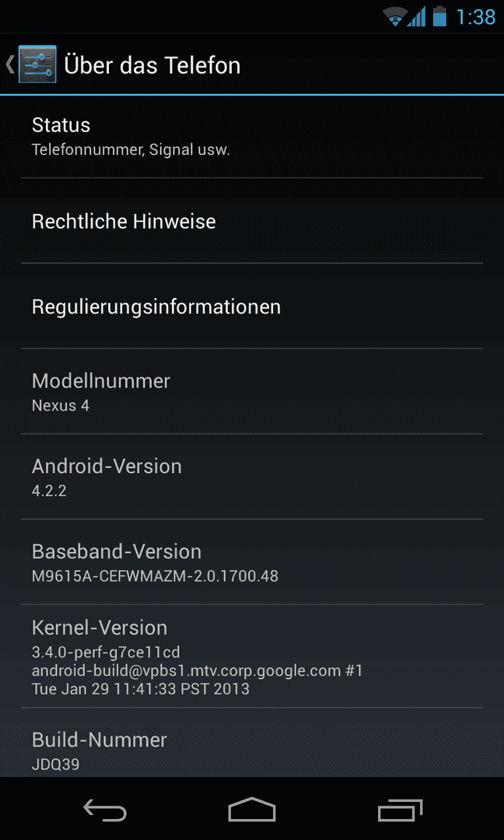The height and width of the screenshot is (840, 504).
Task: Open Regulierungsinformationen
Action: point(252,306)
